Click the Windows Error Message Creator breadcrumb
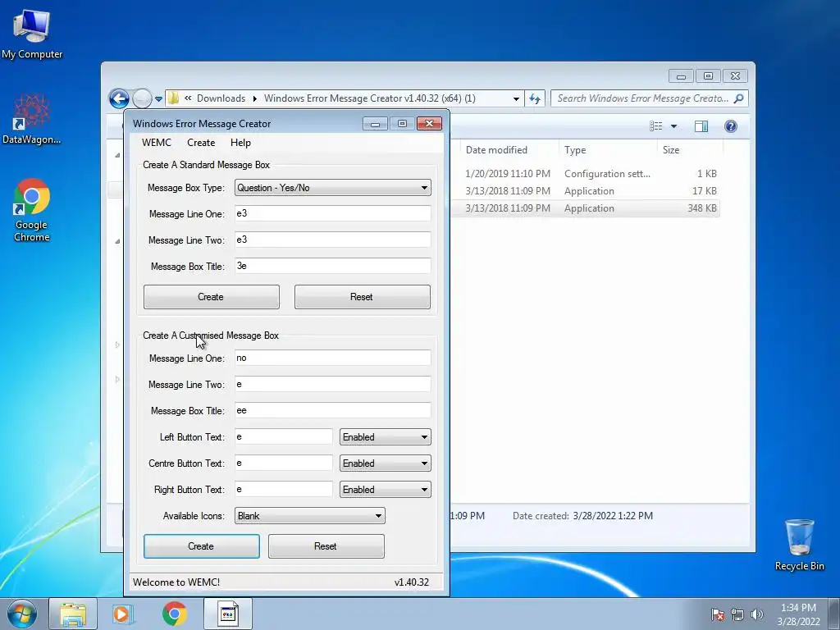 click(x=370, y=98)
